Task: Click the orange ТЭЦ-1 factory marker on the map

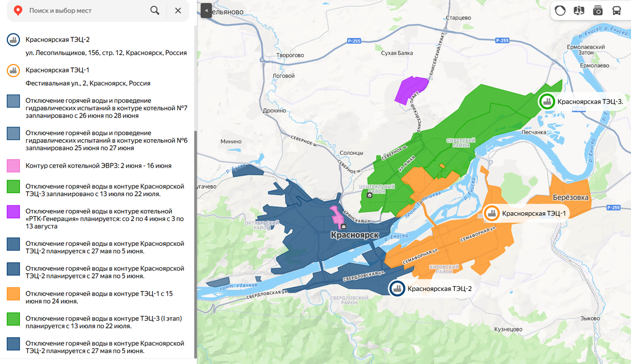Action: coord(492,213)
